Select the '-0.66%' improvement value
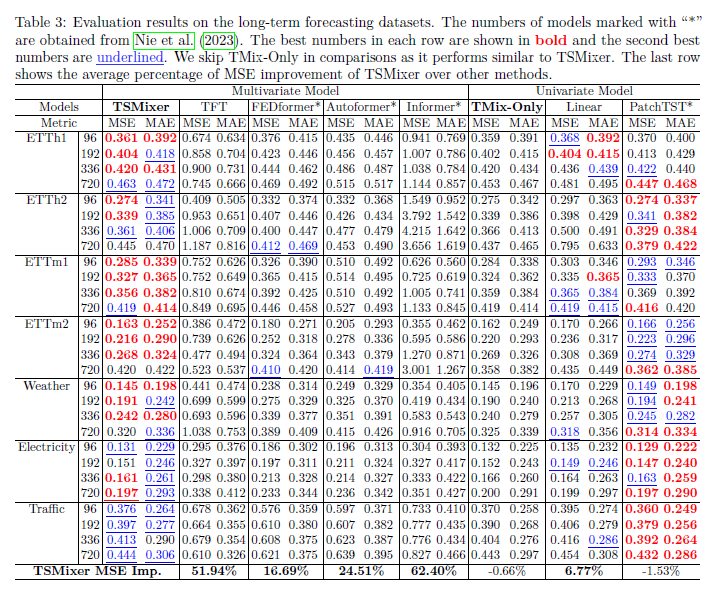 click(507, 571)
